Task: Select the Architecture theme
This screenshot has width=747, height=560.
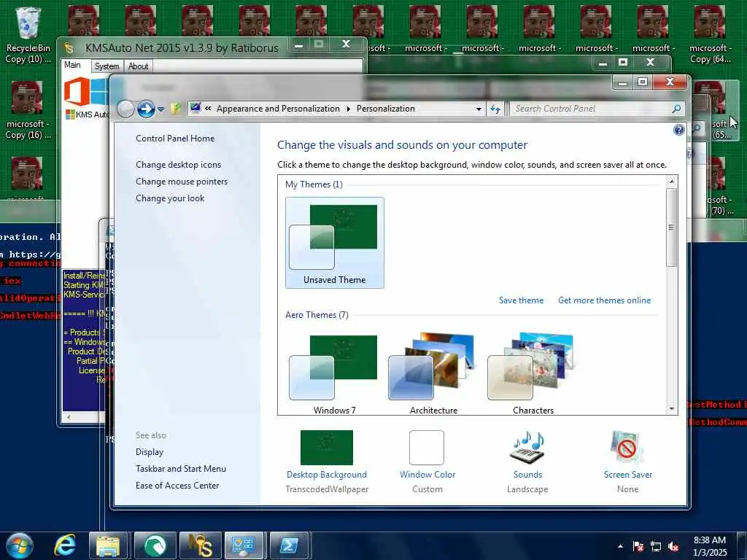Action: 433,374
